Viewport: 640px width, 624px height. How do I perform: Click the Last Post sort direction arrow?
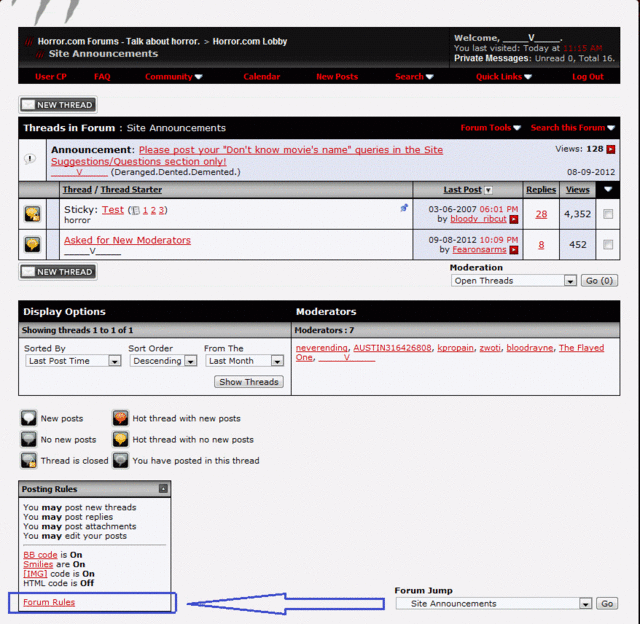point(488,190)
